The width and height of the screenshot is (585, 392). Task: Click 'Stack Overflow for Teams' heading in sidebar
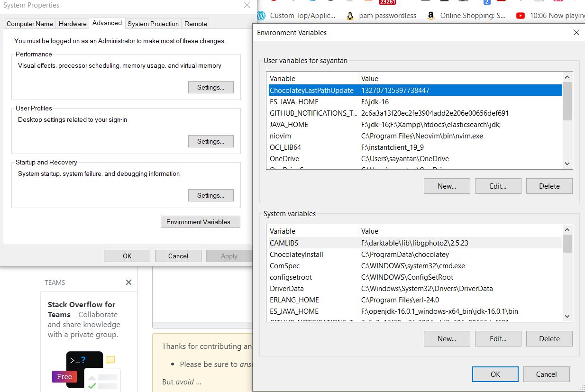pyautogui.click(x=82, y=310)
